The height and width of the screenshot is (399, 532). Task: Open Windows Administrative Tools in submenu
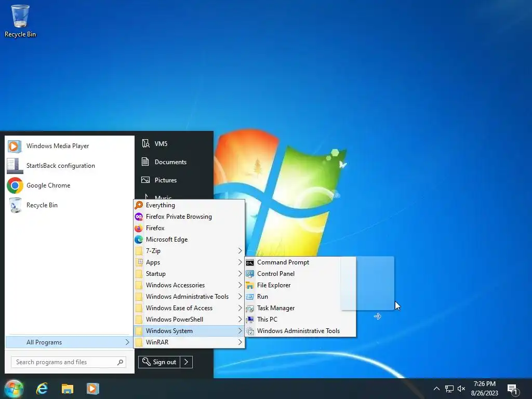coord(300,331)
